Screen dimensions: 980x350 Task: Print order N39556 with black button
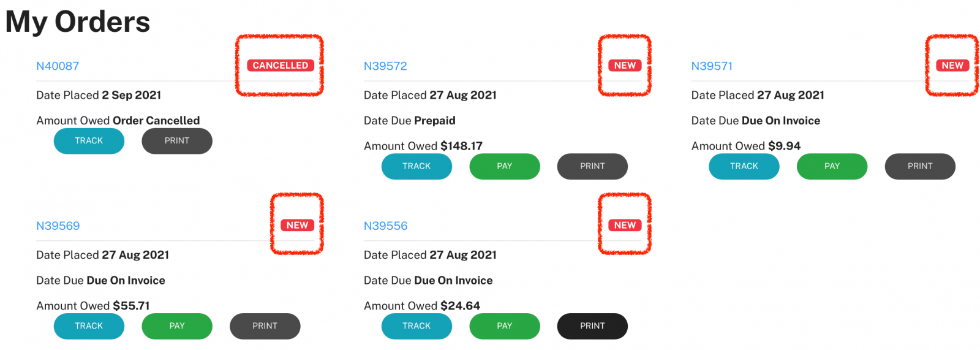coord(592,326)
